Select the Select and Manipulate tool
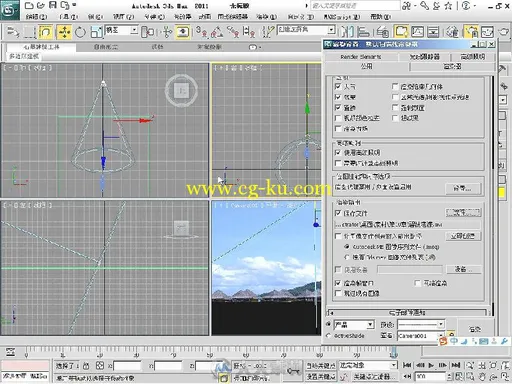This screenshot has width=512, height=384. pyautogui.click(x=166, y=32)
